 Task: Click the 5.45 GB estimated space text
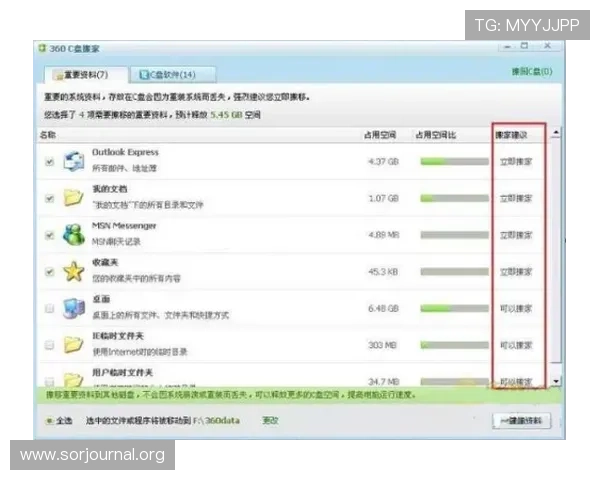point(226,114)
